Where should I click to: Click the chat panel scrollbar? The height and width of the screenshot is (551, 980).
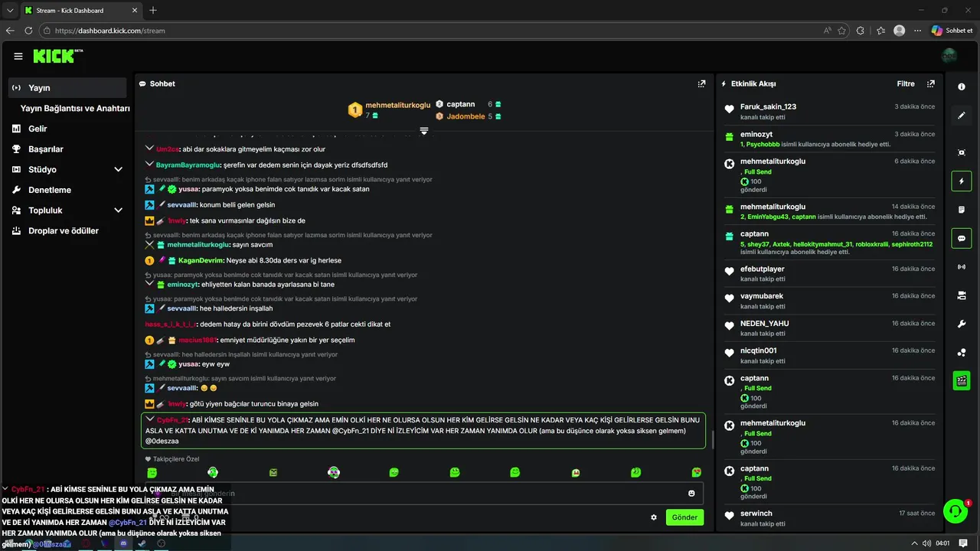coord(713,440)
